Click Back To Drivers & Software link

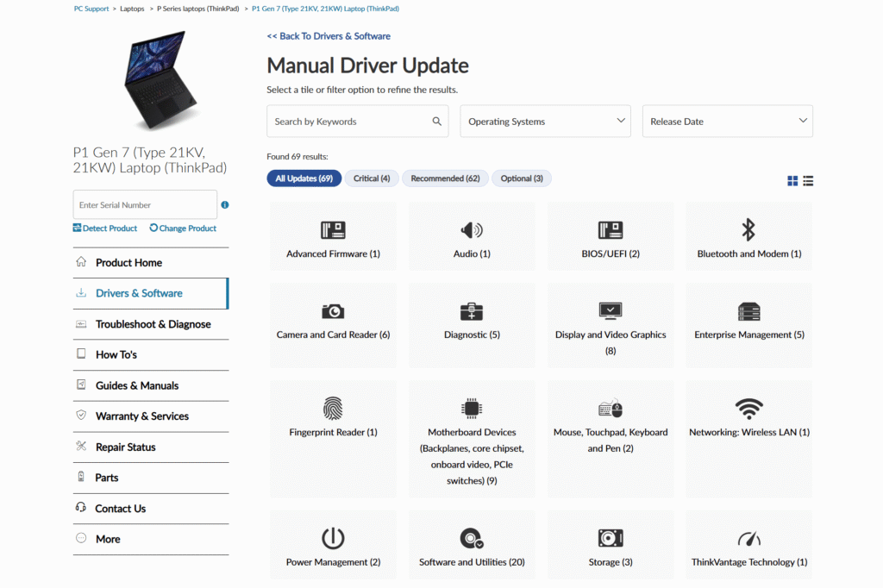(x=329, y=36)
